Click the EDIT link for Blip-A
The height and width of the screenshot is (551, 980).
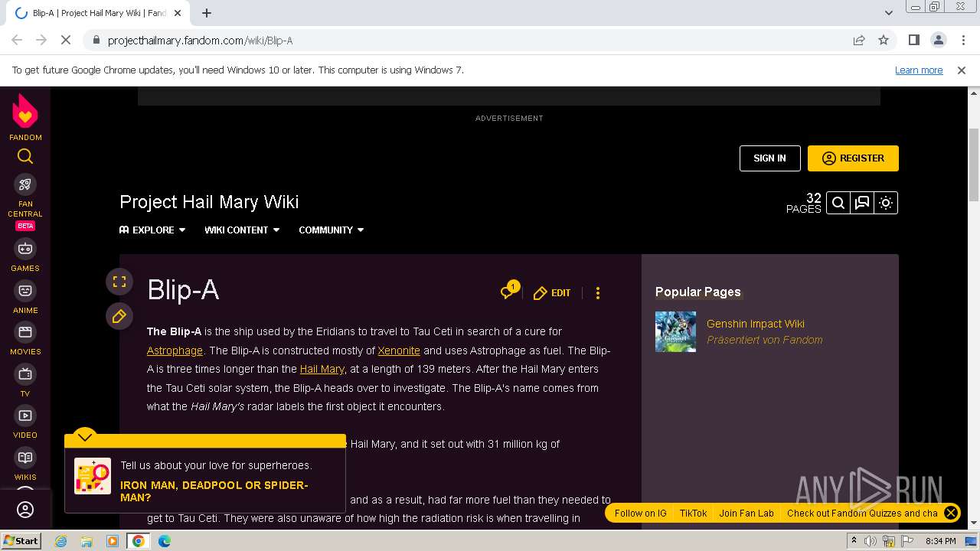(x=552, y=292)
